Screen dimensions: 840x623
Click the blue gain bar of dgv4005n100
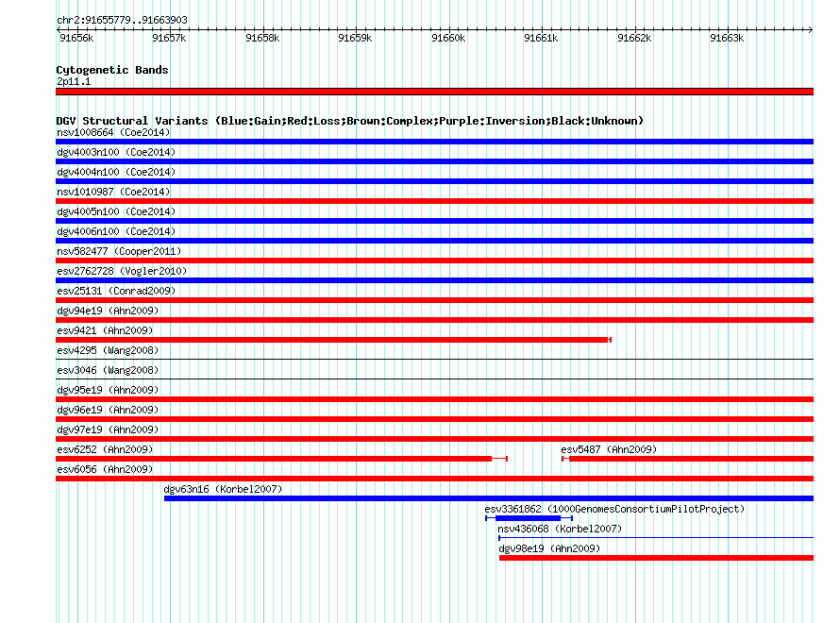click(434, 221)
